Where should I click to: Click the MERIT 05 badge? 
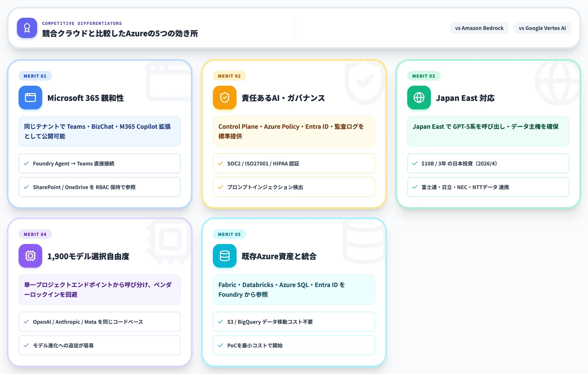point(229,234)
